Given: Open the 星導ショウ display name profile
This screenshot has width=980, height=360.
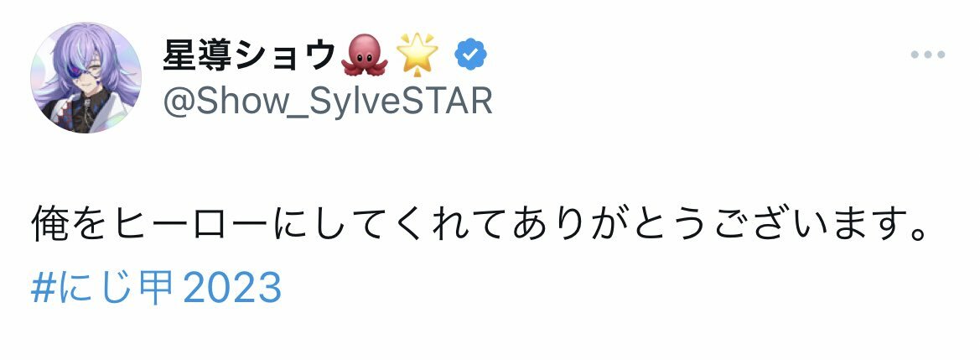Looking at the screenshot, I should click(249, 55).
